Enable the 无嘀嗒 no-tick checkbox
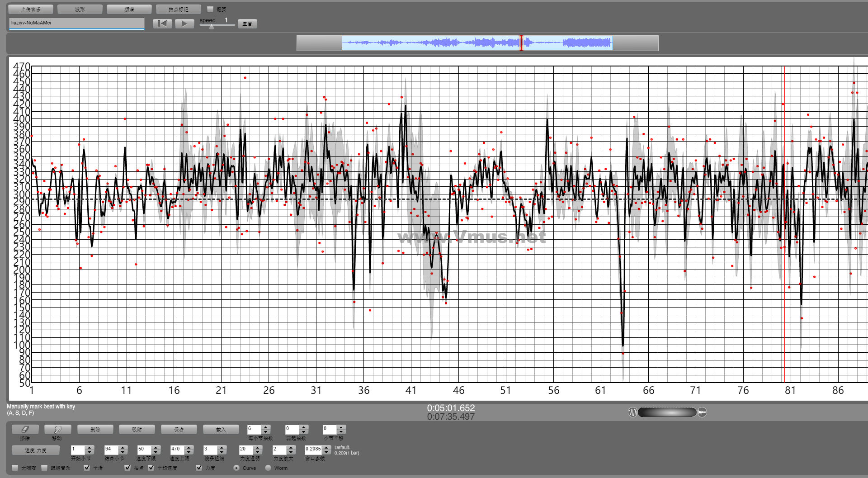The width and height of the screenshot is (868, 478). point(15,468)
